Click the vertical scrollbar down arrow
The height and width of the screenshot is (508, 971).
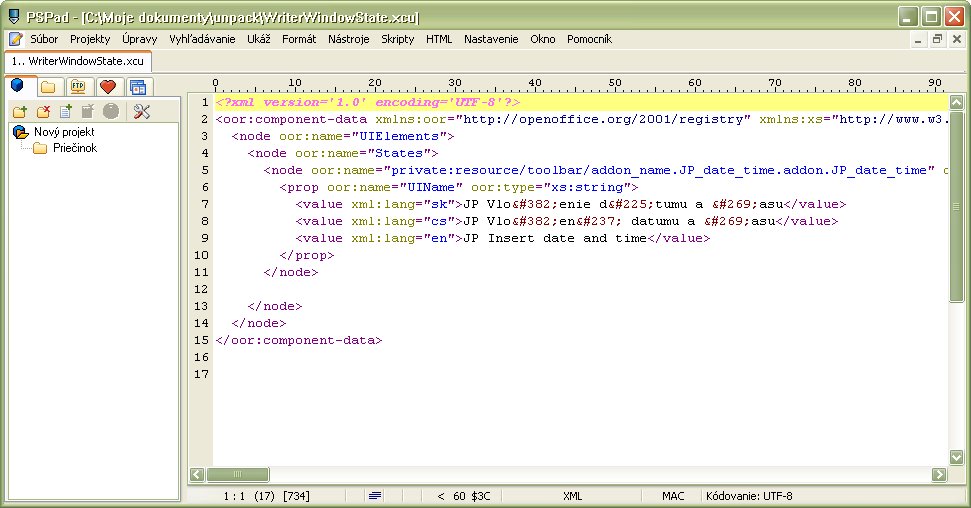(x=956, y=456)
